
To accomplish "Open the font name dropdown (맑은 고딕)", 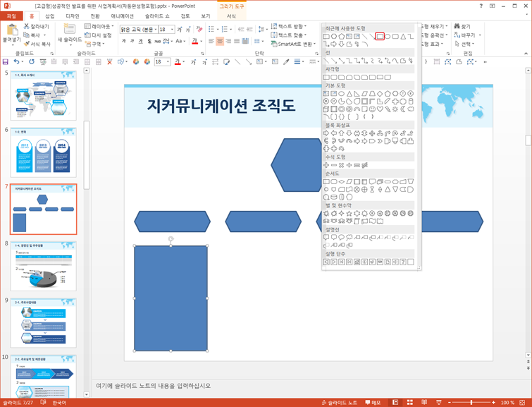I will tap(156, 30).
